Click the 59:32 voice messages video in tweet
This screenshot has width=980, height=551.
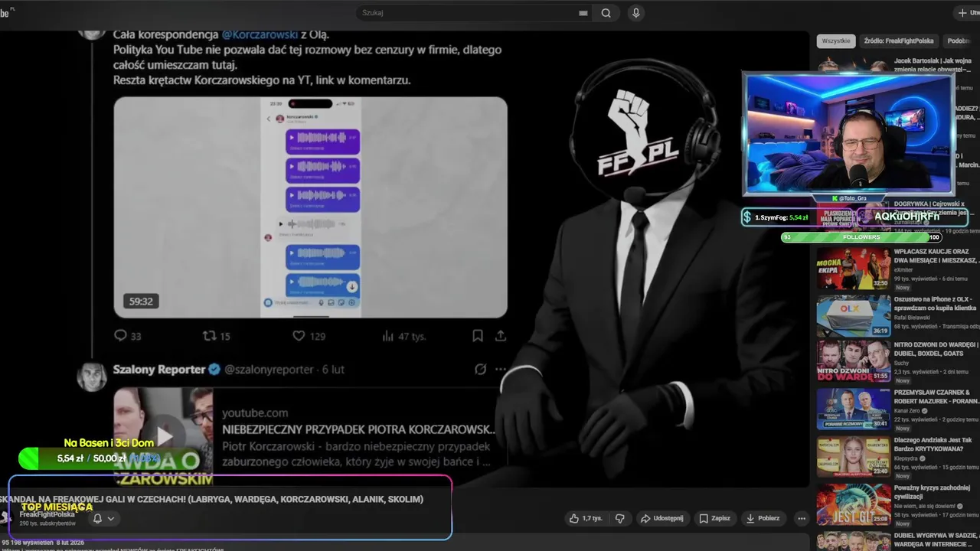click(310, 207)
